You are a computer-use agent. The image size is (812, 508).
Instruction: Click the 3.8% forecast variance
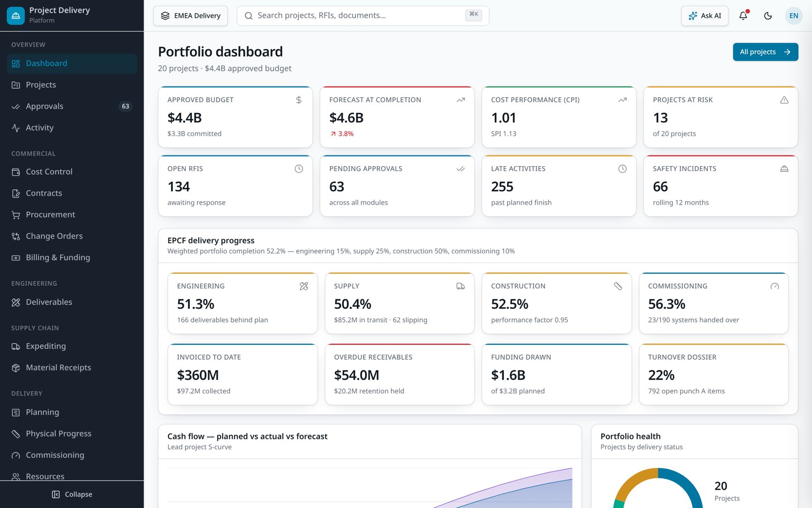342,134
